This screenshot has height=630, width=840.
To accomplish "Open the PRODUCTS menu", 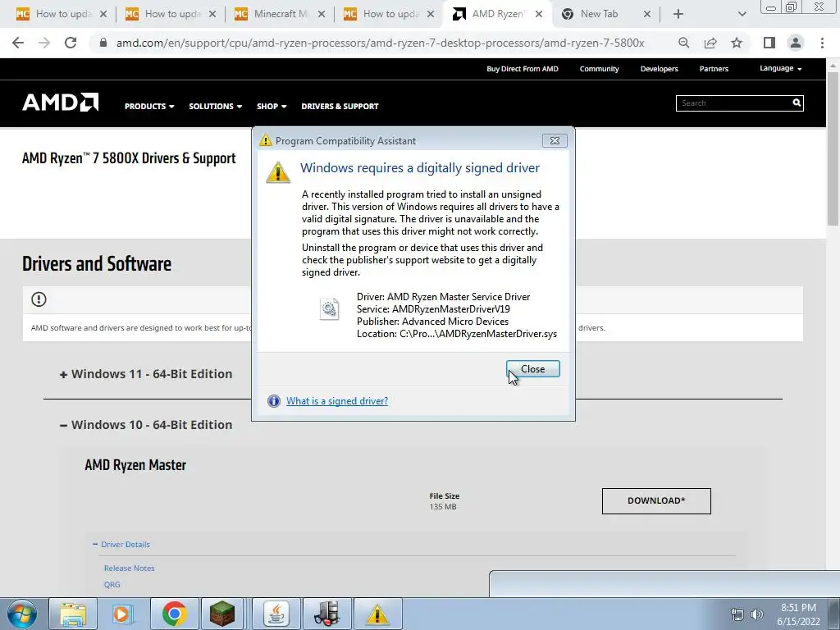I will pyautogui.click(x=149, y=106).
